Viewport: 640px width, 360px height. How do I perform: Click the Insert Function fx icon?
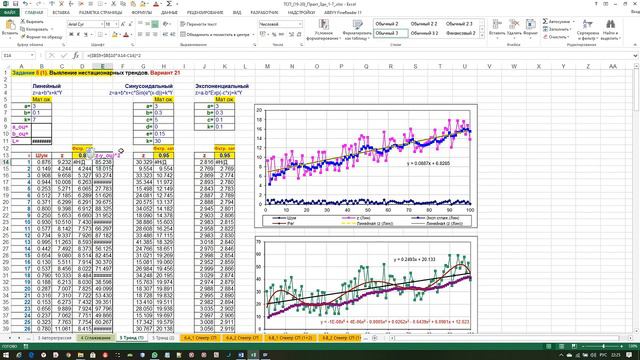coord(76,56)
